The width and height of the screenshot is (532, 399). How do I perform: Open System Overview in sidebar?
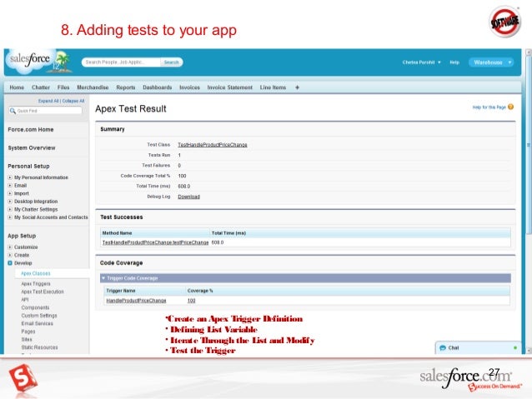32,147
